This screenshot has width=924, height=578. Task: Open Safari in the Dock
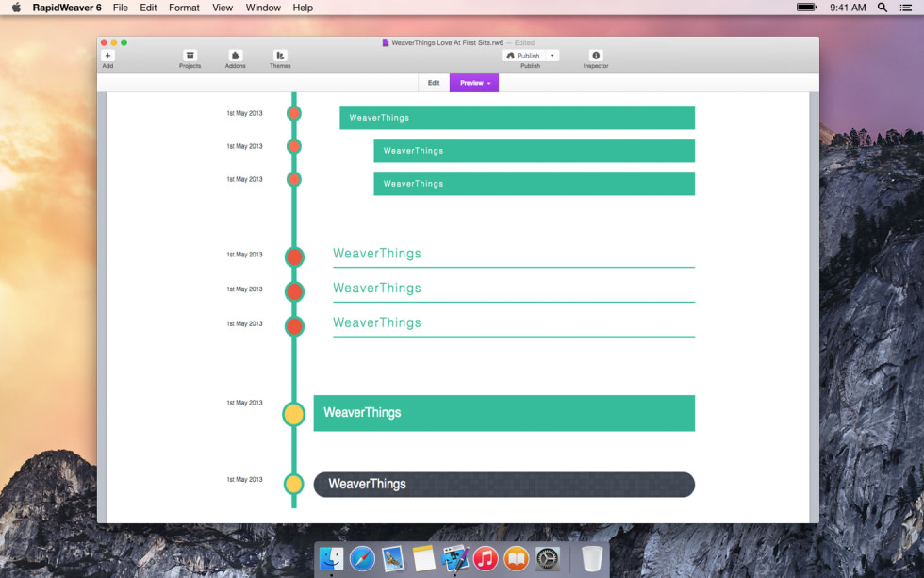coord(362,558)
